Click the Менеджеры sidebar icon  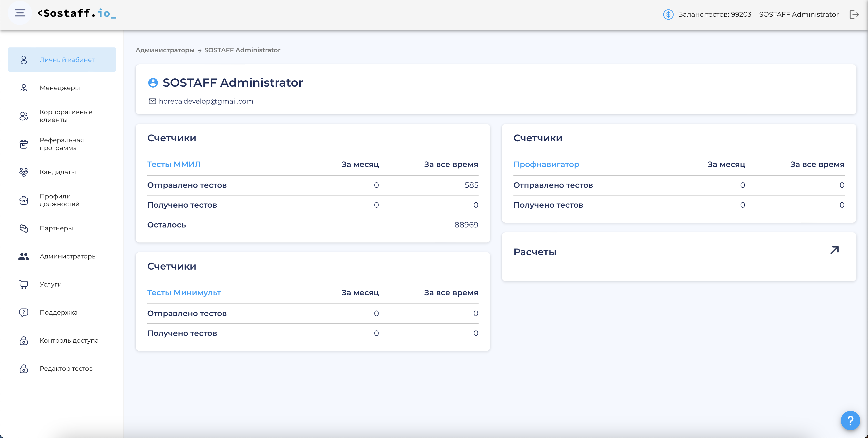(x=23, y=88)
